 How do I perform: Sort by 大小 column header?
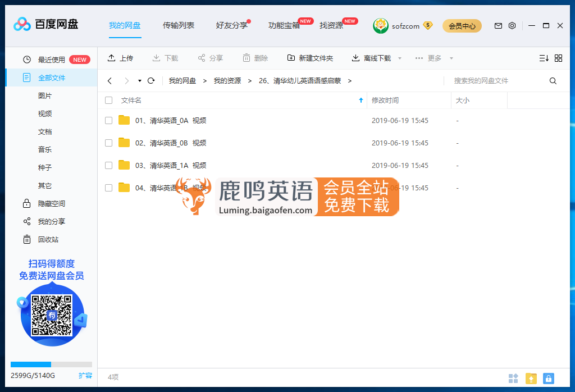click(x=463, y=100)
